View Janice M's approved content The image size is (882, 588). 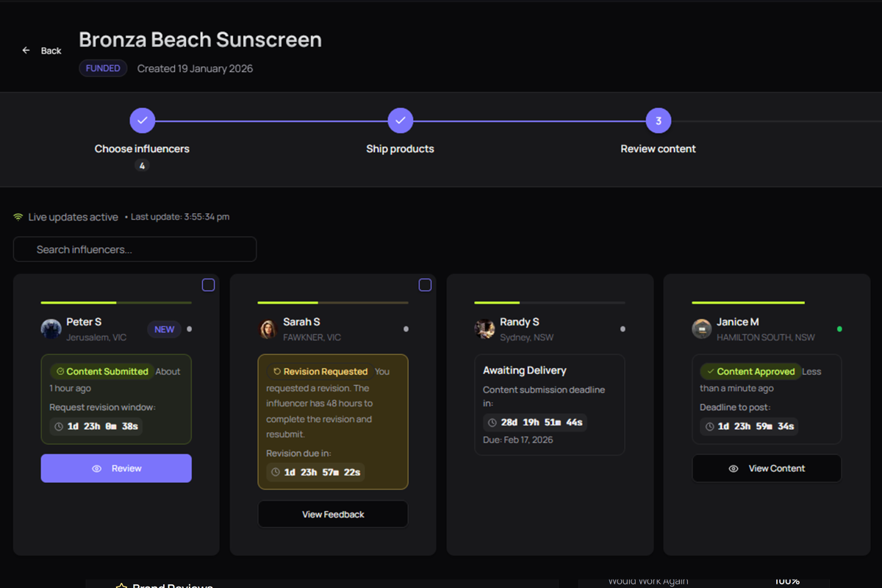[767, 468]
